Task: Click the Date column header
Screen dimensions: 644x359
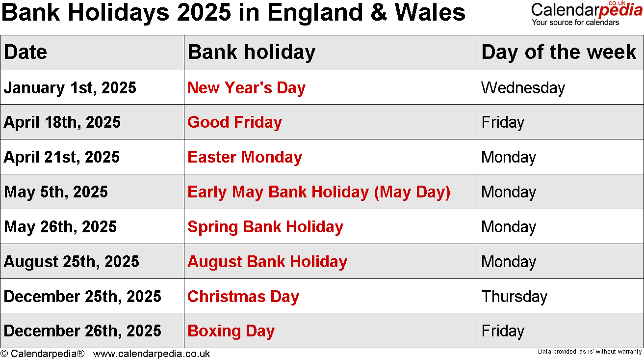Action: point(26,52)
